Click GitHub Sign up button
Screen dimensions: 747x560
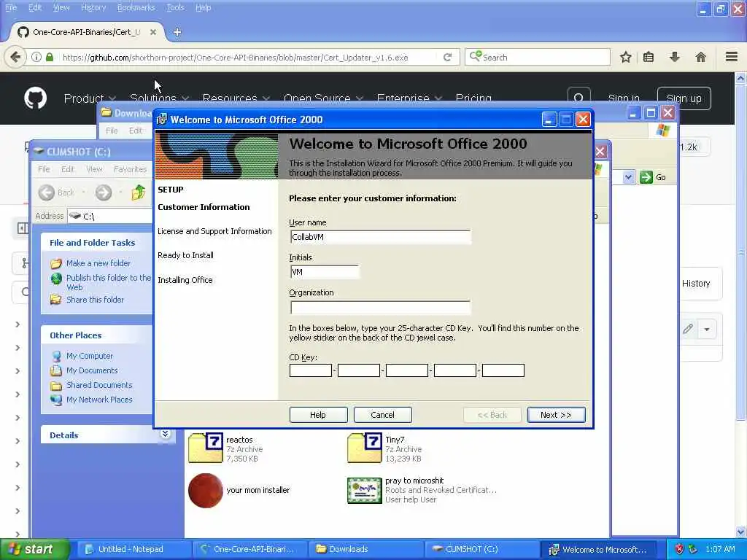coord(684,98)
